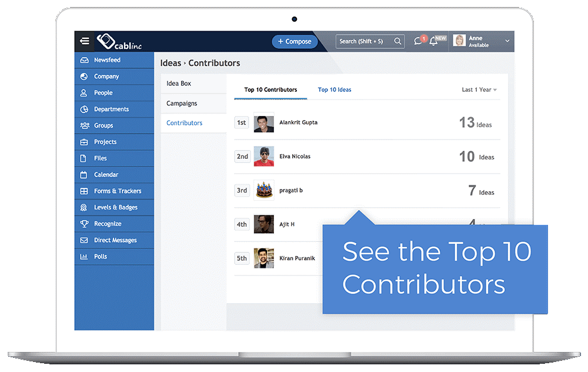Click the Calendar icon in sidebar
Viewport: 588px width, 372px height.
pos(83,175)
